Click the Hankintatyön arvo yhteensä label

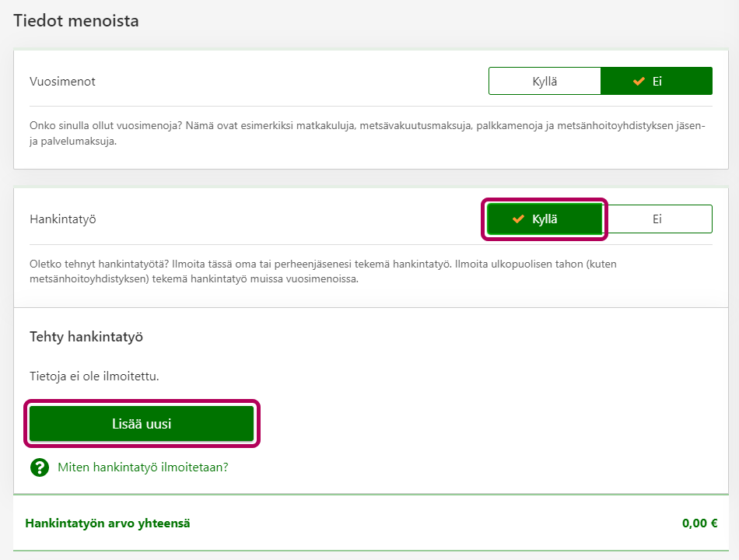pyautogui.click(x=107, y=523)
